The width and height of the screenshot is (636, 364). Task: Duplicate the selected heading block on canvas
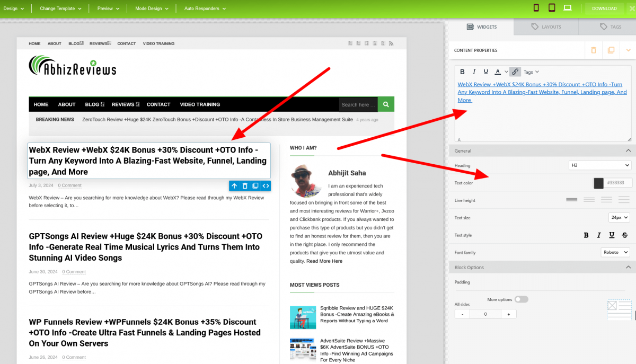(x=255, y=186)
